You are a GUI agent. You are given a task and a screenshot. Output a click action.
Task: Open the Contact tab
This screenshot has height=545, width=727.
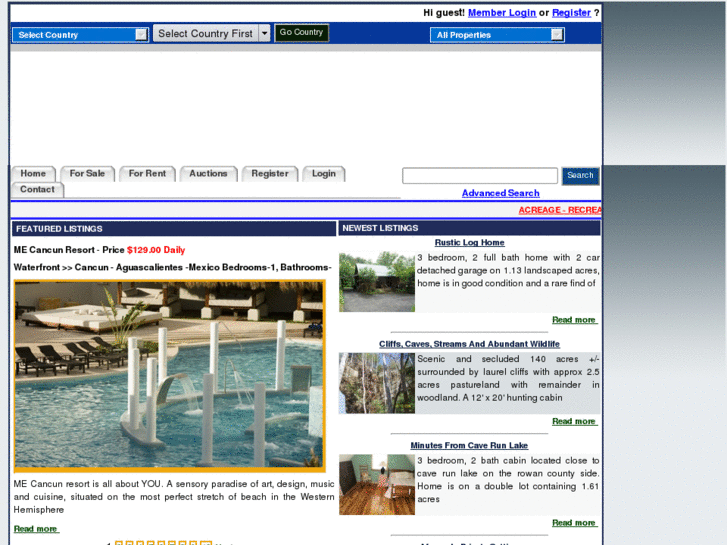point(37,189)
